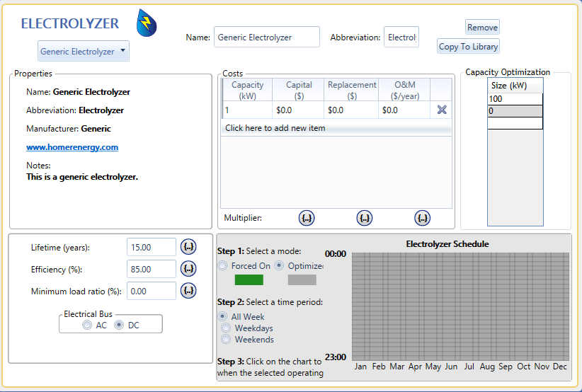
Task: Open Replacement multiplier sensitivity button
Action: pyautogui.click(x=365, y=218)
